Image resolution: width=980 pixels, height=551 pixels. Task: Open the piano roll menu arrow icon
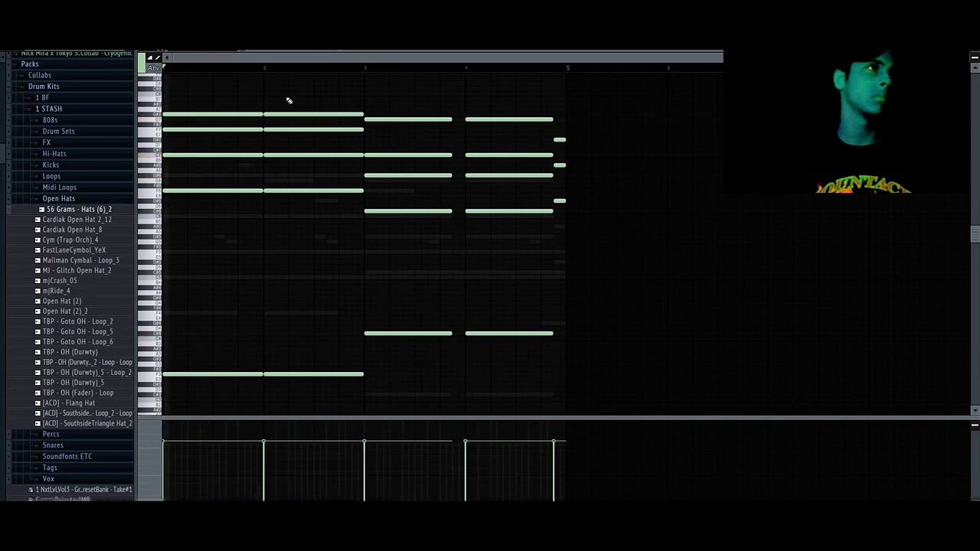(x=150, y=57)
